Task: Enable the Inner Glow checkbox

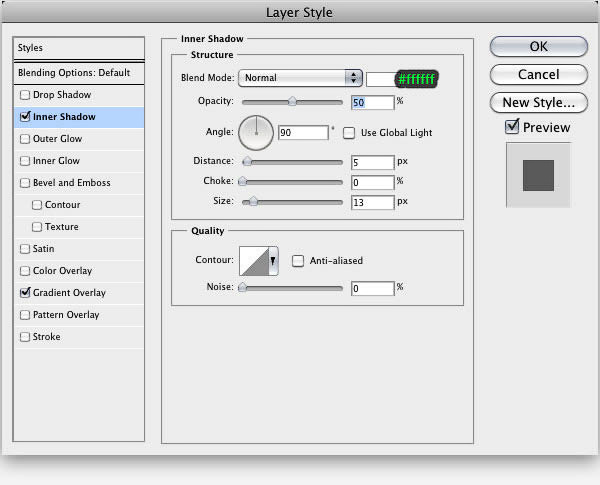Action: 25,161
